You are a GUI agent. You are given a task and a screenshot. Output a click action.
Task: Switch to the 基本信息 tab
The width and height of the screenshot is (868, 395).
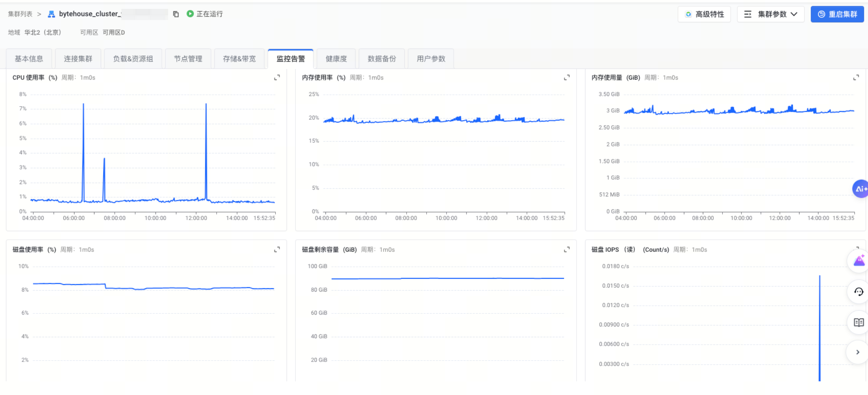(x=29, y=59)
